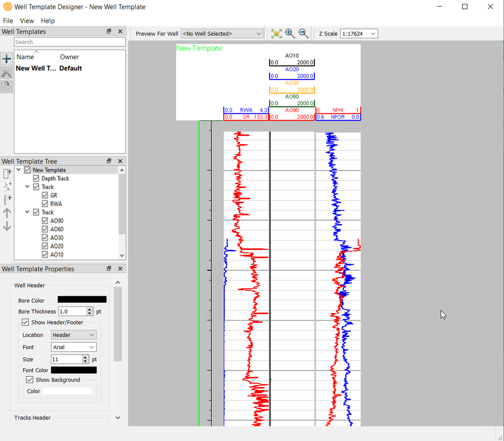
Task: Click the move item down arrow
Action: 7,226
